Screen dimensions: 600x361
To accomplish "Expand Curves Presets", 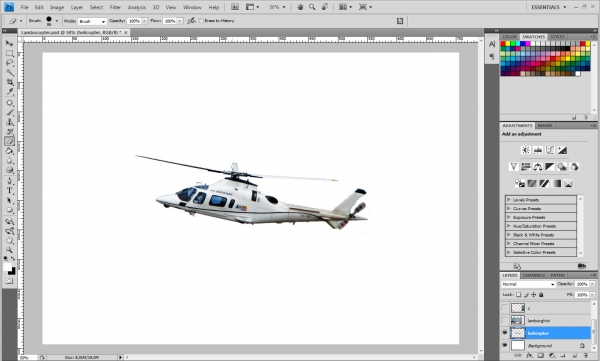I will click(509, 209).
